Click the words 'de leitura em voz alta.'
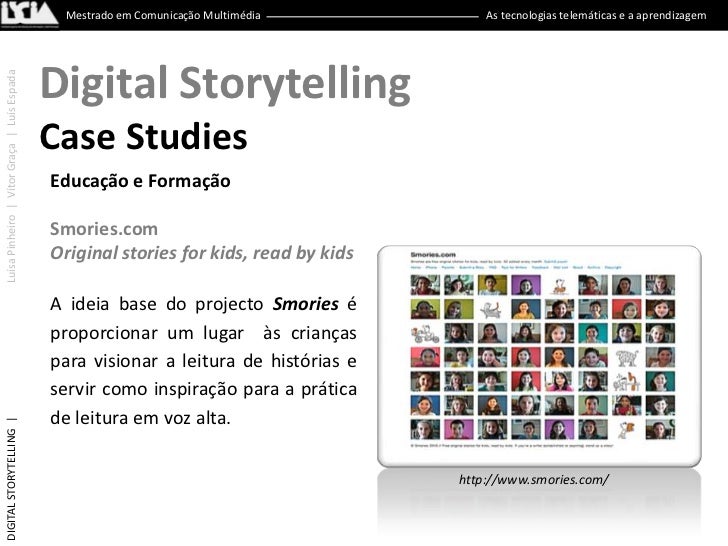 click(x=140, y=418)
